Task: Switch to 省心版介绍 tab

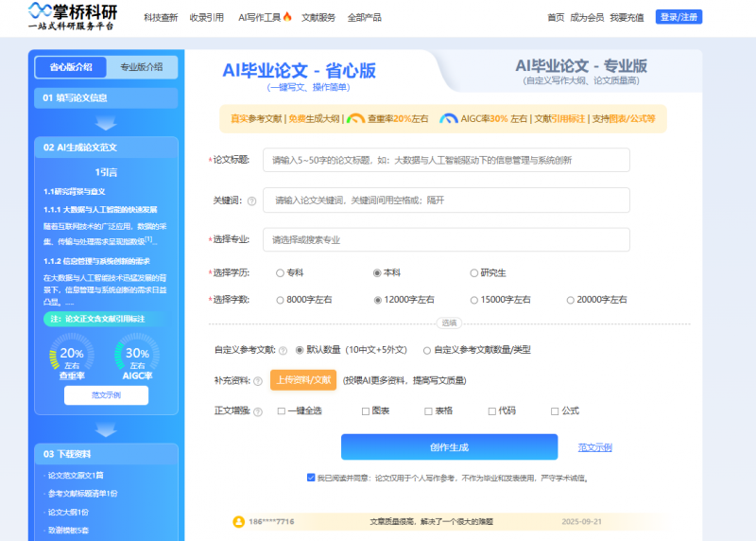Action: (x=70, y=67)
